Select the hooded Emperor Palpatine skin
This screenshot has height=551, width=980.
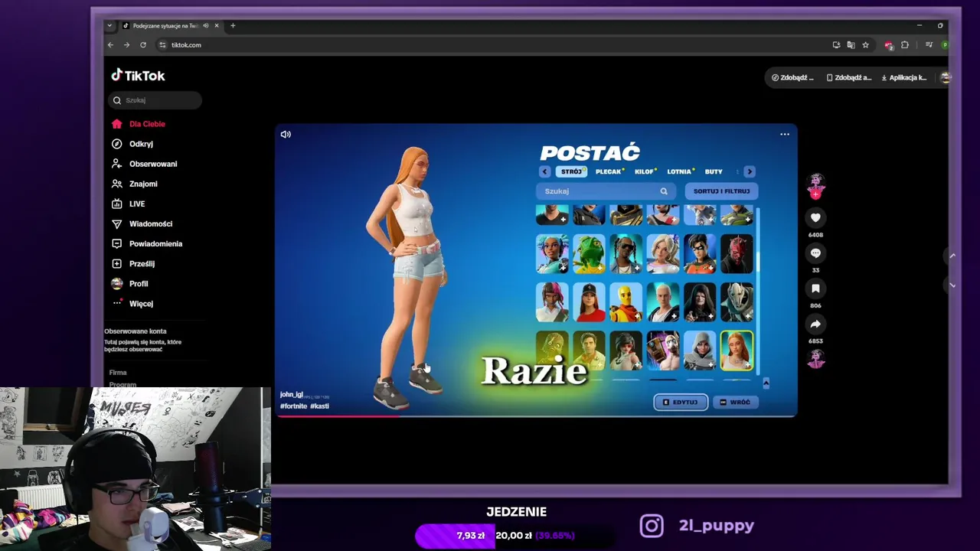coord(700,302)
